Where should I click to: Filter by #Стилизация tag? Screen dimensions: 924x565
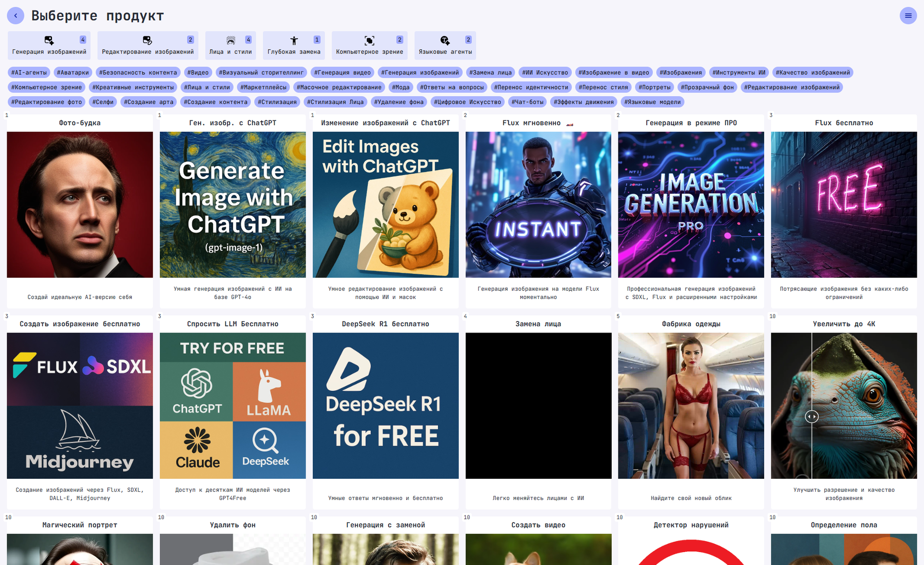(x=277, y=102)
